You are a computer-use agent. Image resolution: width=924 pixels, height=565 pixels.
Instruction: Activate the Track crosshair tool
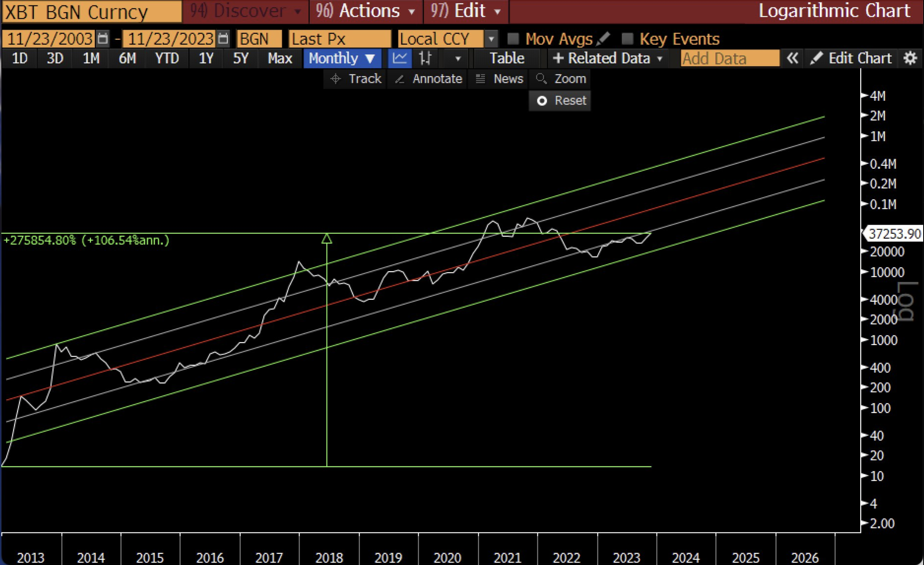(355, 79)
